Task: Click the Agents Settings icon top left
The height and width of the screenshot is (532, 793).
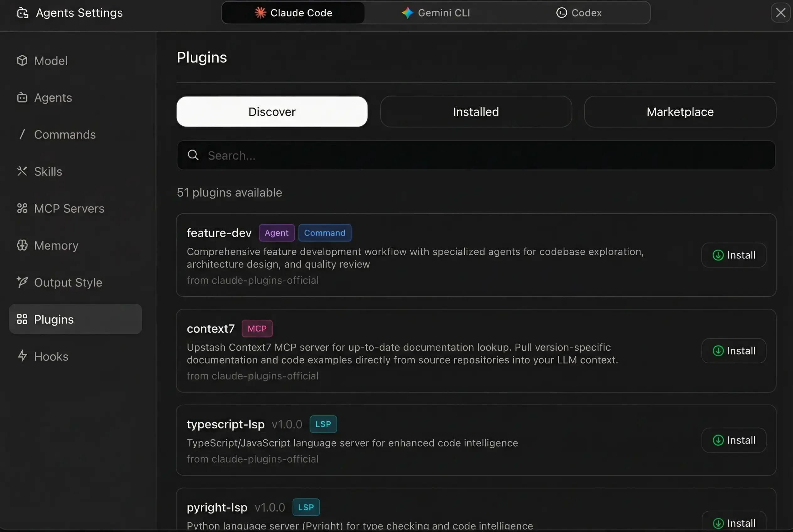Action: tap(22, 13)
